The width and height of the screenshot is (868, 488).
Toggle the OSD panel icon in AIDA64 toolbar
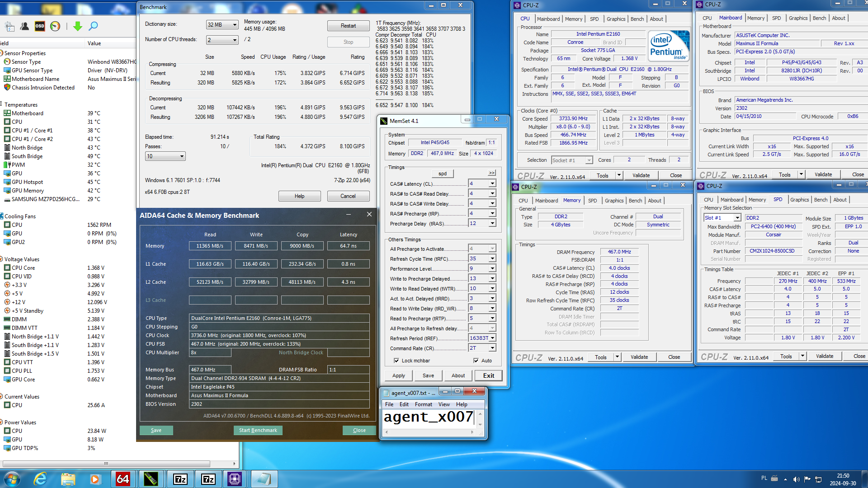(40, 26)
